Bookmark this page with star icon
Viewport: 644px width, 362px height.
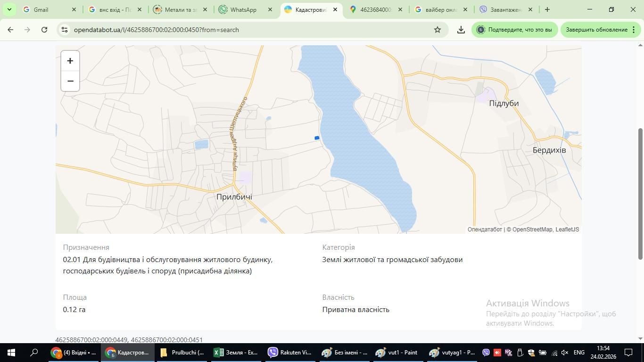coord(438,30)
